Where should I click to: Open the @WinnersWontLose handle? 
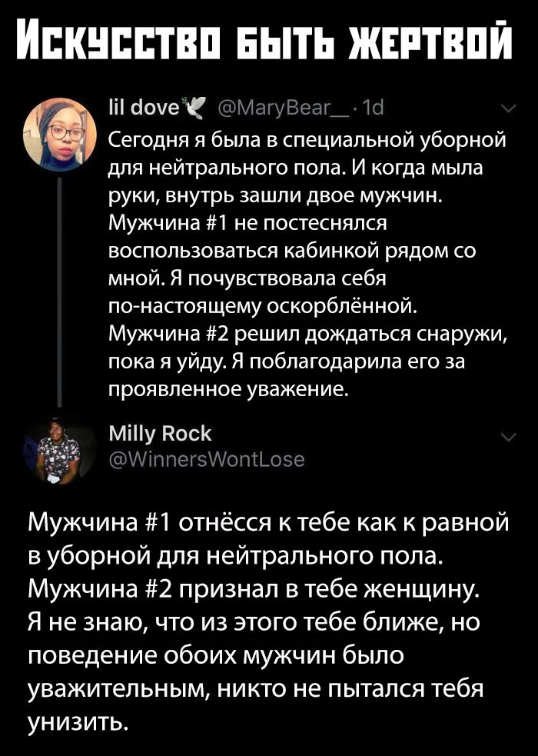pos(207,459)
